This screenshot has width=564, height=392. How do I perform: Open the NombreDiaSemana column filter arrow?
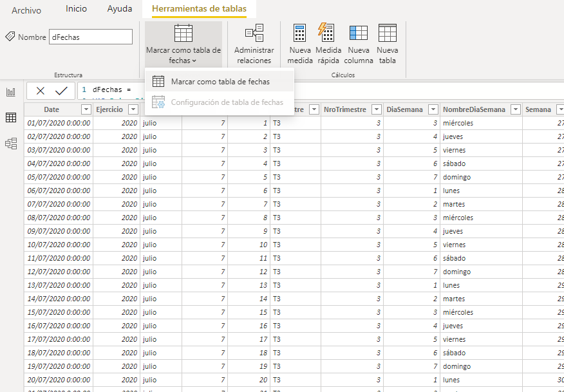tap(516, 109)
